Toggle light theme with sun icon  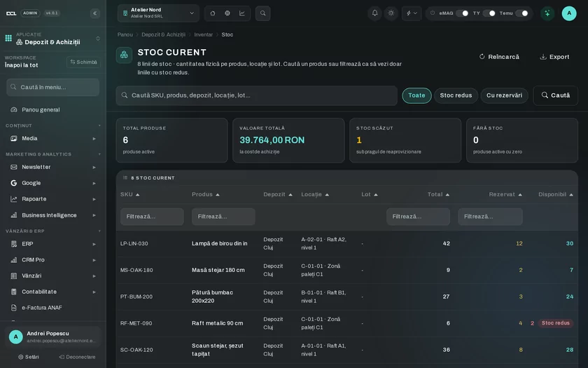coord(391,13)
